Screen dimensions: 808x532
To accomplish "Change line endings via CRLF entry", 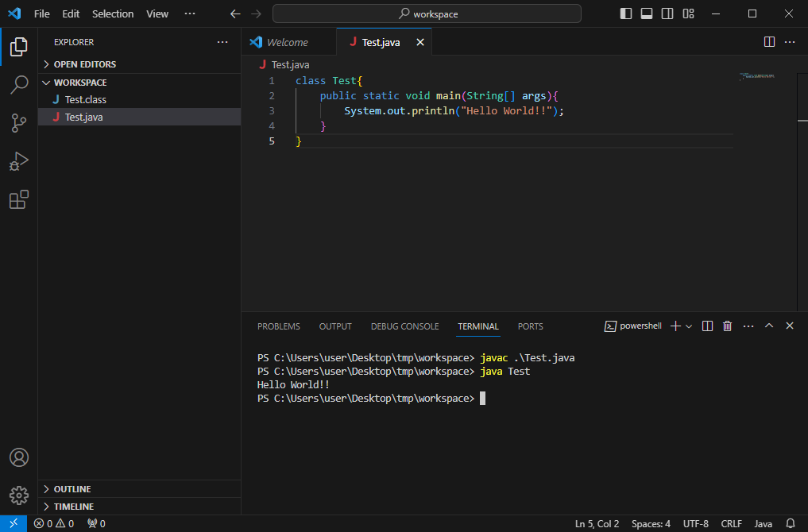I will (731, 523).
